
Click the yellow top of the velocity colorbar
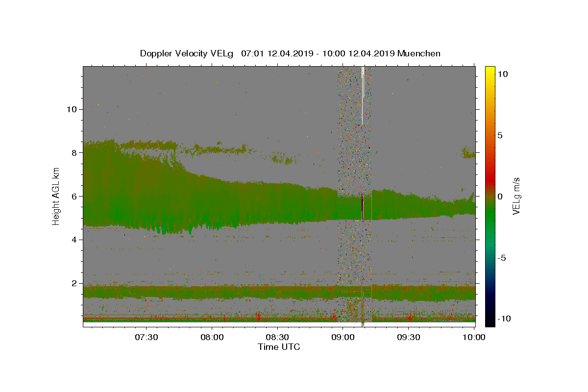coord(490,71)
